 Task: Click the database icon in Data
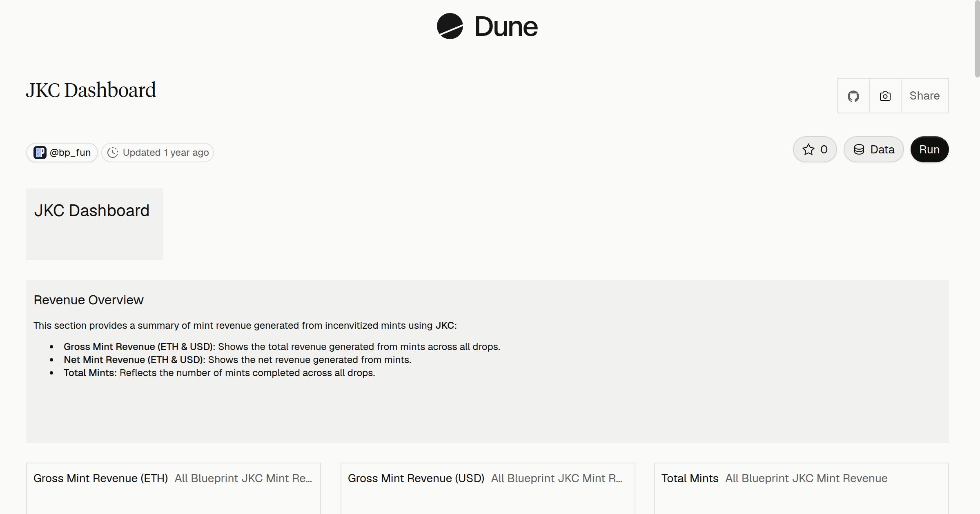[x=859, y=149]
